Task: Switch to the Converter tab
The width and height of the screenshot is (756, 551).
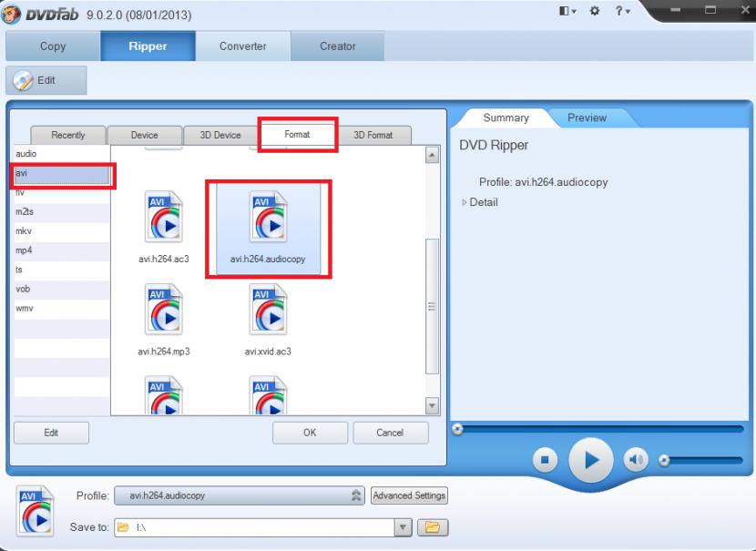Action: tap(242, 46)
